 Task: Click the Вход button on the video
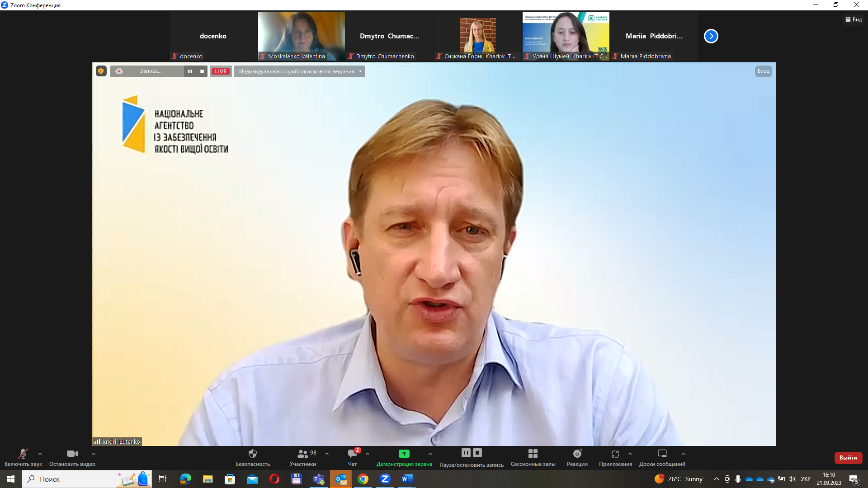[x=763, y=71]
